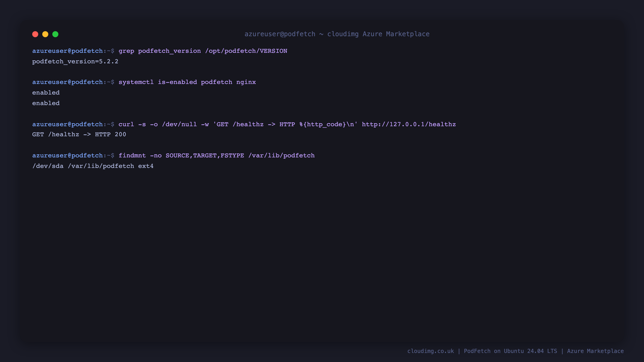The image size is (644, 362).
Task: Click the prompt 'azureuser@podfetch' before the grep command
Action: tap(67, 51)
